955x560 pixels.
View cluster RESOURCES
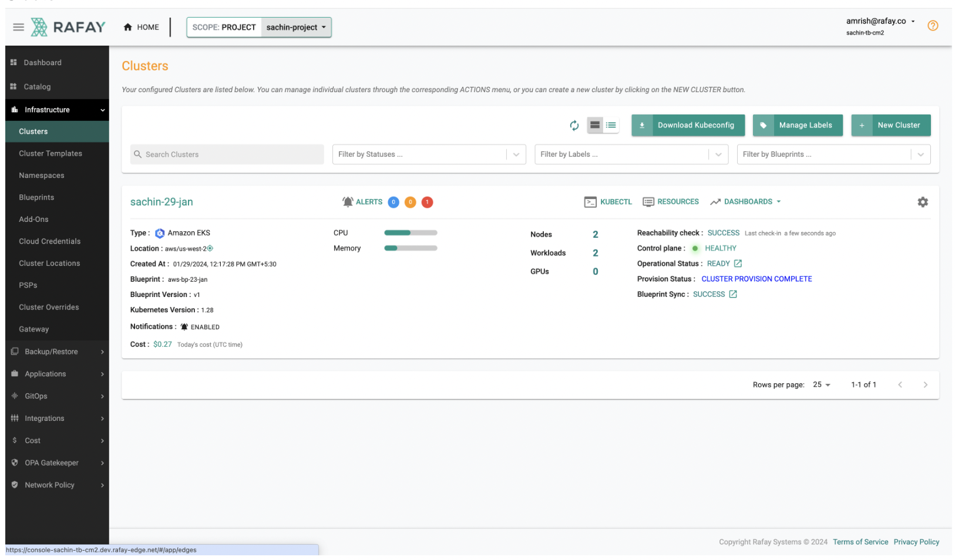coord(671,202)
